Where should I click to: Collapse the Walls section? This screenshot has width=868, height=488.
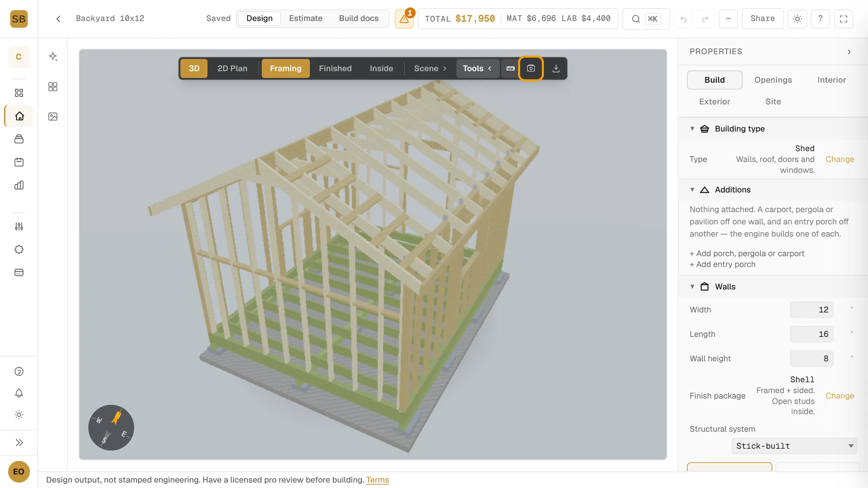click(692, 287)
